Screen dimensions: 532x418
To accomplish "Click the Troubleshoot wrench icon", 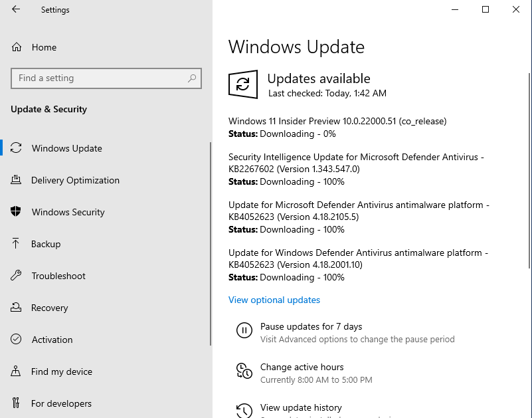I will [x=16, y=275].
